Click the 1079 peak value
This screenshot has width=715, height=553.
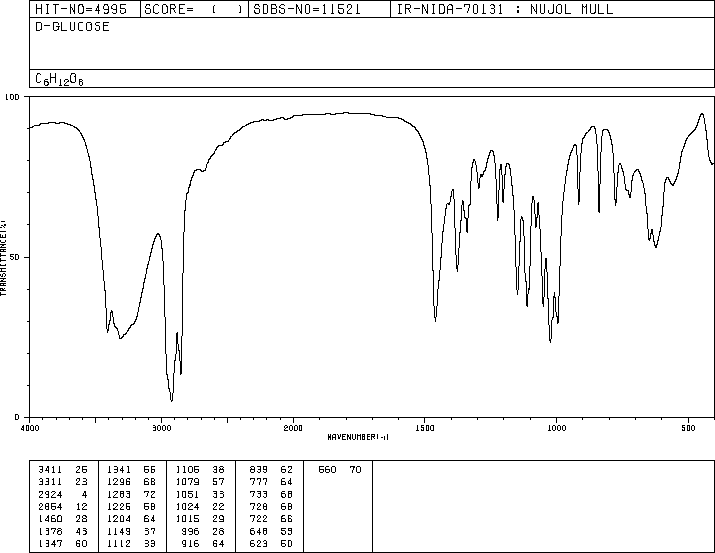187,482
